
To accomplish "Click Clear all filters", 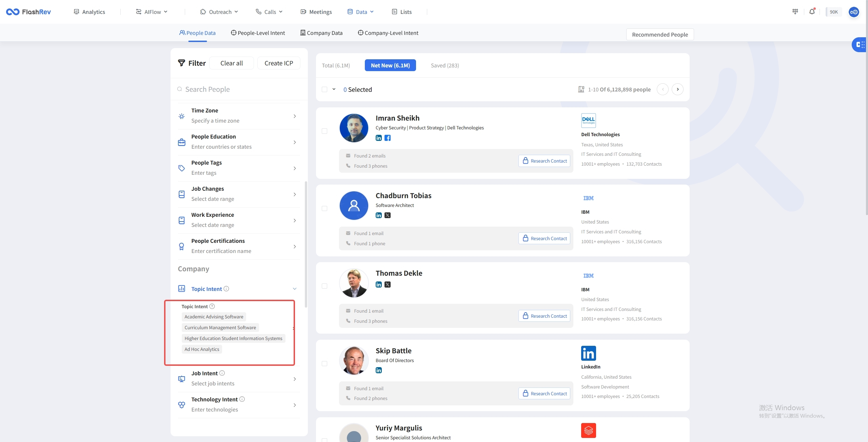I will coord(232,63).
